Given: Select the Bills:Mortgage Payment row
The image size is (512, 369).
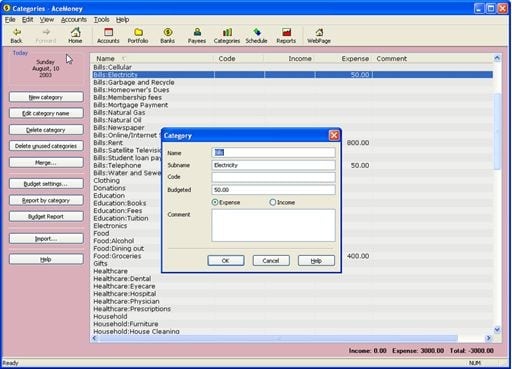Looking at the screenshot, I should click(x=292, y=105).
